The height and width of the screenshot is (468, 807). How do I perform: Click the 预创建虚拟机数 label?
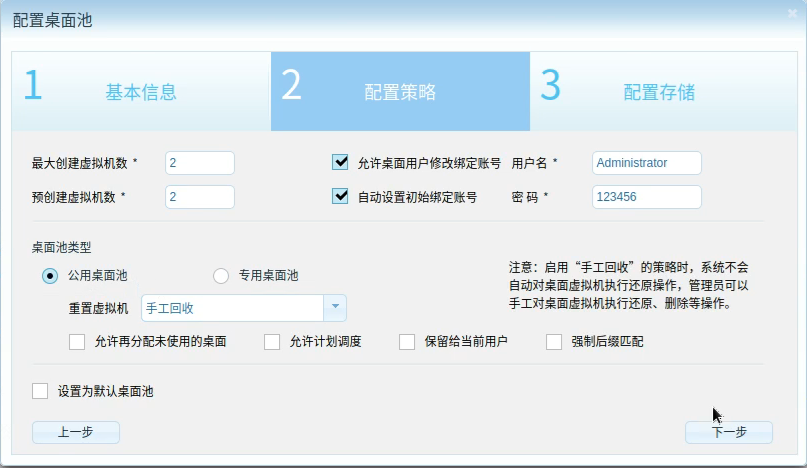[x=74, y=197]
